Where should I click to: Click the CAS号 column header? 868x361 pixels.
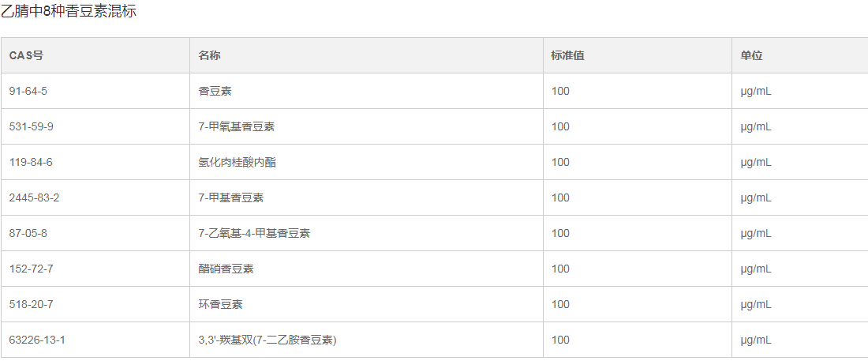click(x=26, y=55)
